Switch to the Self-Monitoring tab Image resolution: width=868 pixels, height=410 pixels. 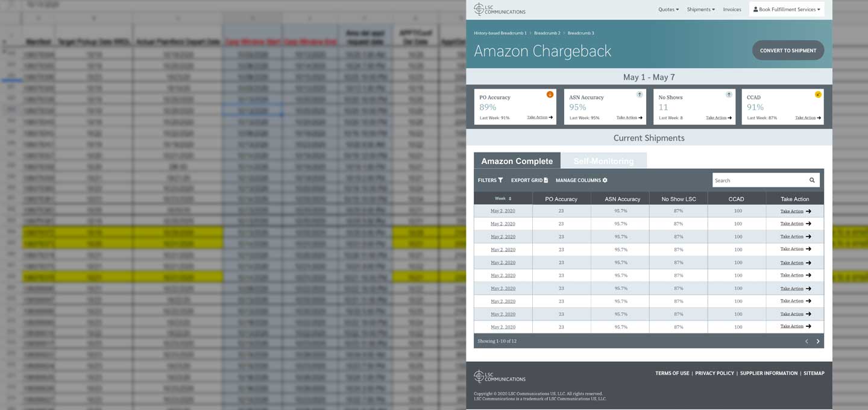tap(604, 161)
